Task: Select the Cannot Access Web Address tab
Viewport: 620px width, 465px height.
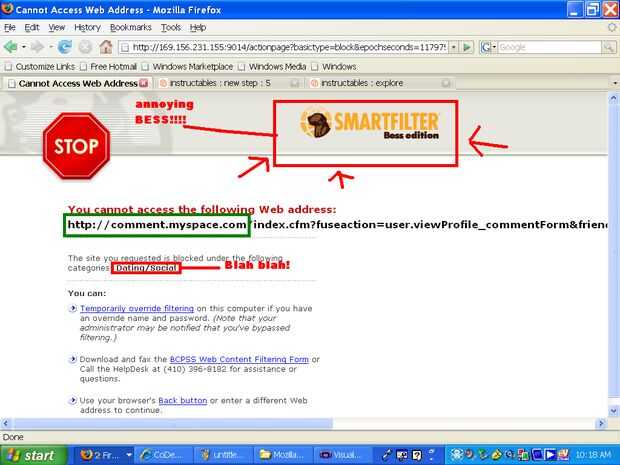Action: coord(78,83)
